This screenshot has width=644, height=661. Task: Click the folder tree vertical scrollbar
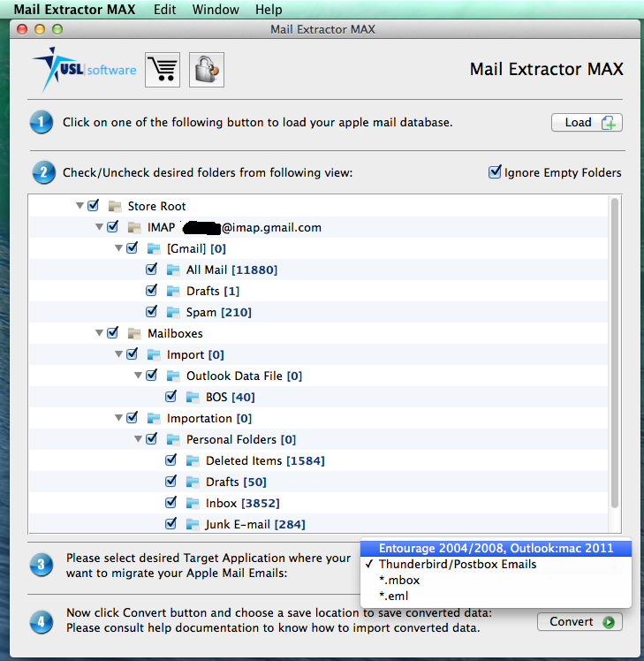(x=615, y=353)
